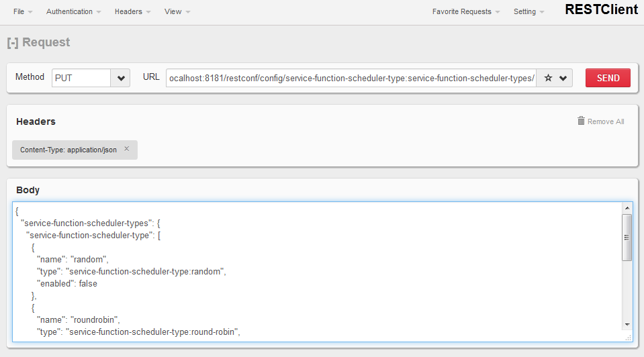Star the request as favorite
Image resolution: width=644 pixels, height=357 pixels.
[x=548, y=78]
